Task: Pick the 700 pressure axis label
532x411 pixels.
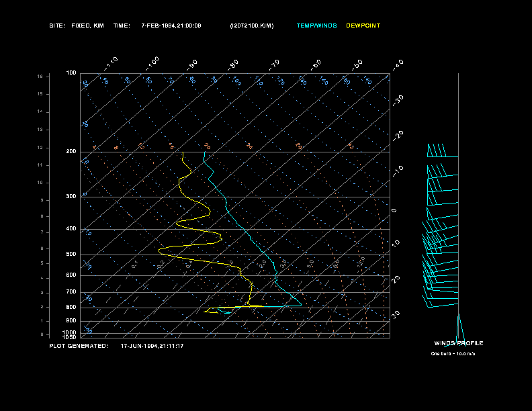Action: pos(71,292)
